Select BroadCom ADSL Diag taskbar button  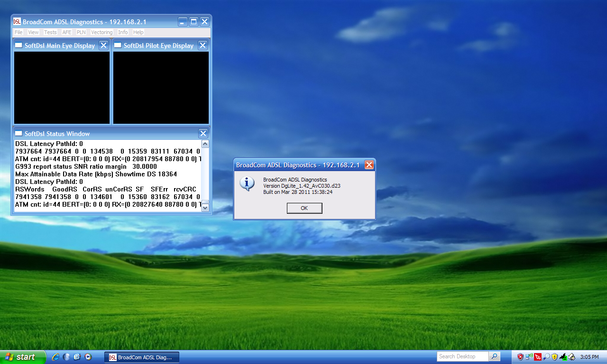tap(142, 357)
